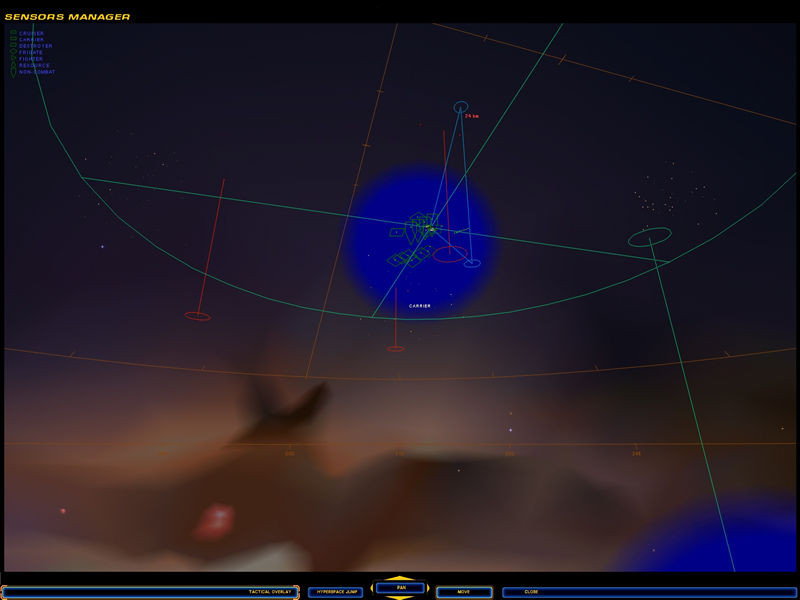This screenshot has width=800, height=600.
Task: Click the Hyperspace Jump button
Action: 336,592
